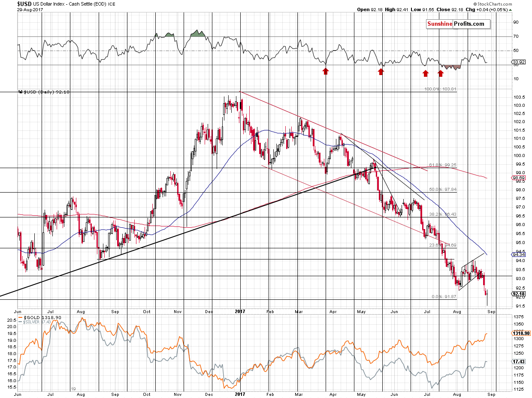The height and width of the screenshot is (398, 532).
Task: Click the orange 1318.90 gold price tag
Action: [521, 333]
